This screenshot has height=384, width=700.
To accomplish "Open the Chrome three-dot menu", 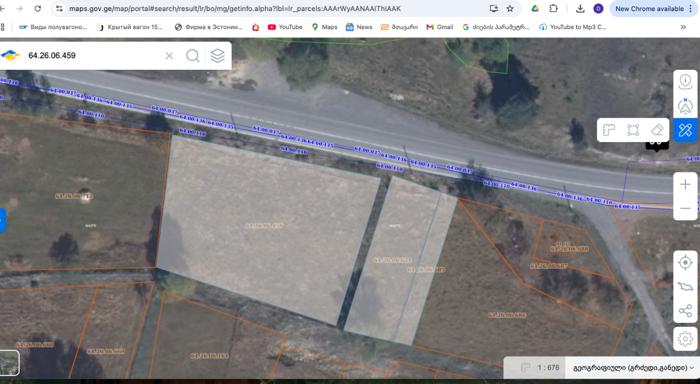I will tap(691, 8).
